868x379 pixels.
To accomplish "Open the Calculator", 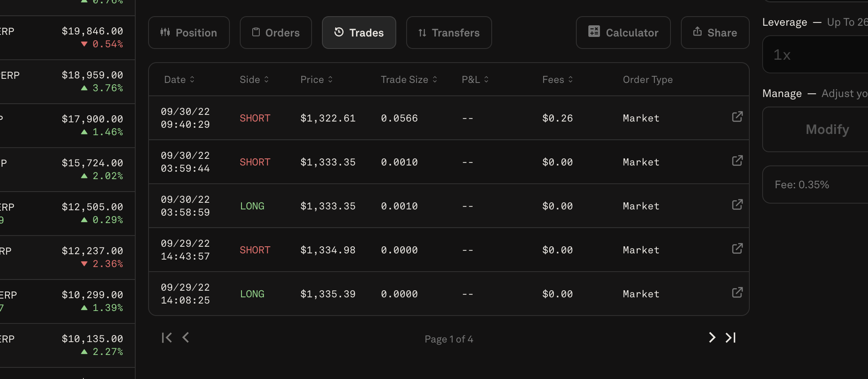I will [623, 33].
